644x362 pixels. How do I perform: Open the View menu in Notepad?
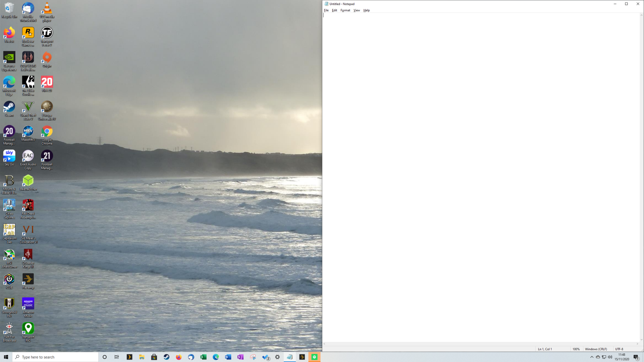pyautogui.click(x=357, y=10)
